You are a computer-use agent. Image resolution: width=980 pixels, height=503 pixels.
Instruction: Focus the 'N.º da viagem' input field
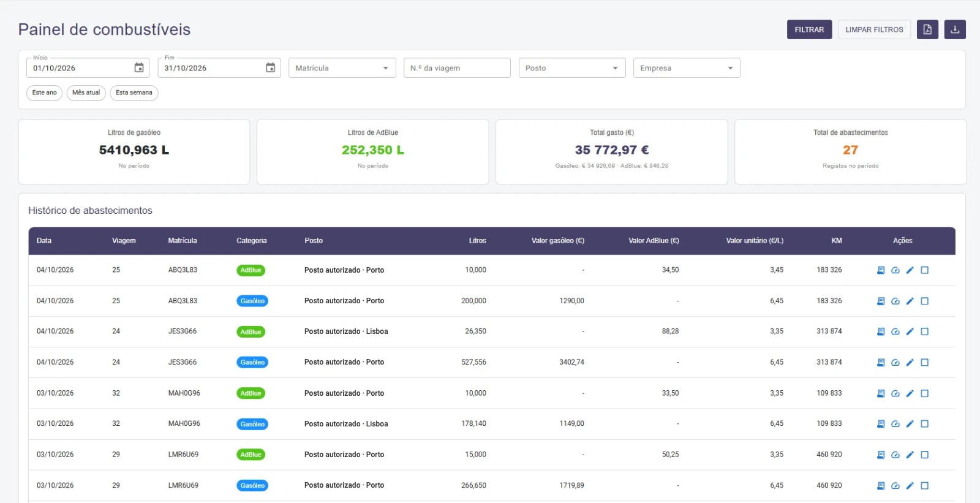tap(457, 68)
